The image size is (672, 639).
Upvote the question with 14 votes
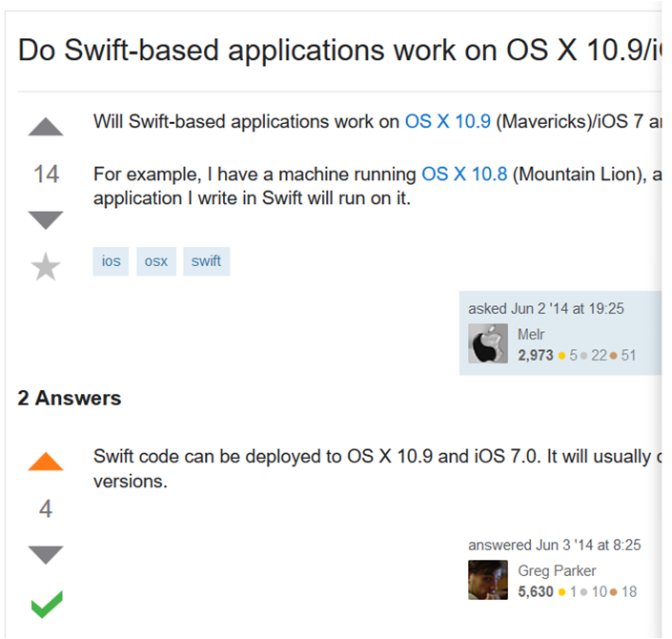(46, 127)
